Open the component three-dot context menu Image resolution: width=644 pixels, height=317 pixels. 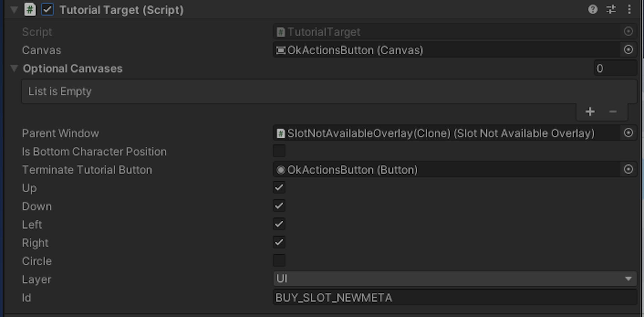click(x=629, y=9)
